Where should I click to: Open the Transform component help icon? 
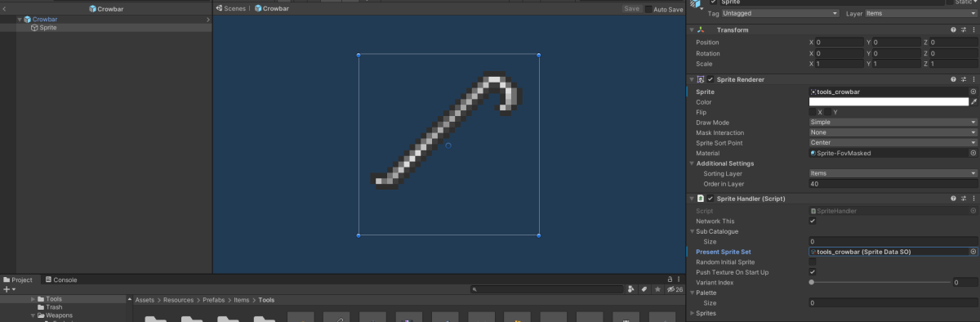point(953,30)
